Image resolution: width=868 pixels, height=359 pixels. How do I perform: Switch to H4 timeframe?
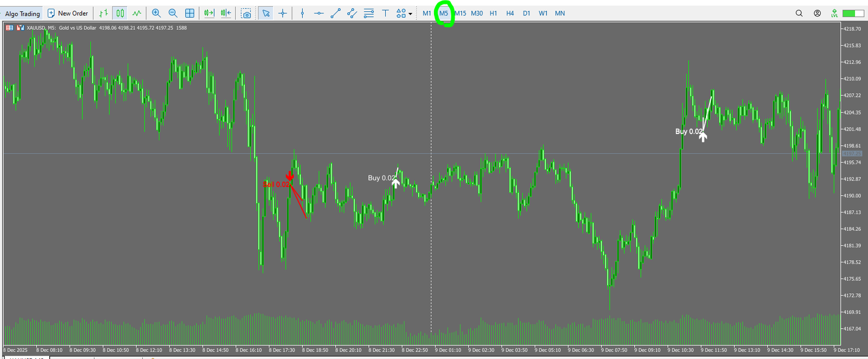510,13
